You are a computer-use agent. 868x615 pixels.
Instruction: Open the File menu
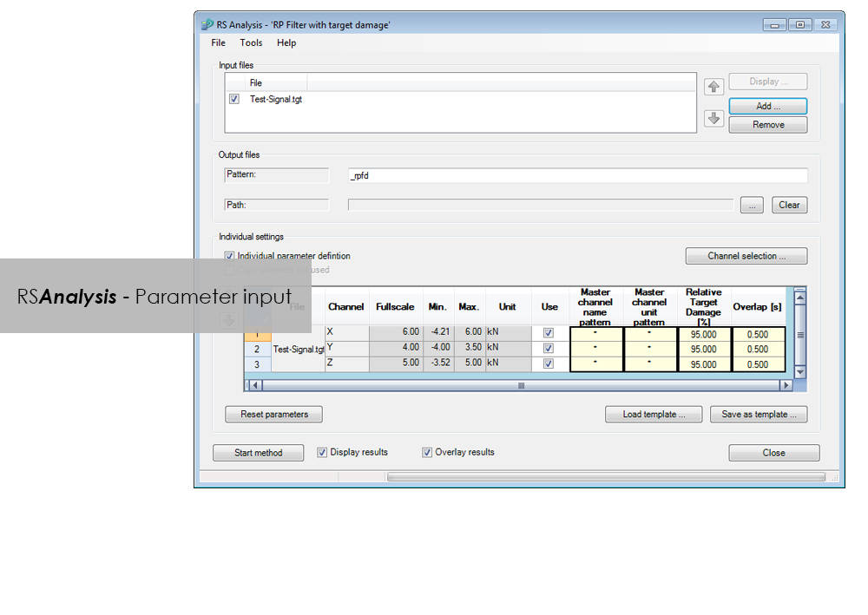pos(218,43)
